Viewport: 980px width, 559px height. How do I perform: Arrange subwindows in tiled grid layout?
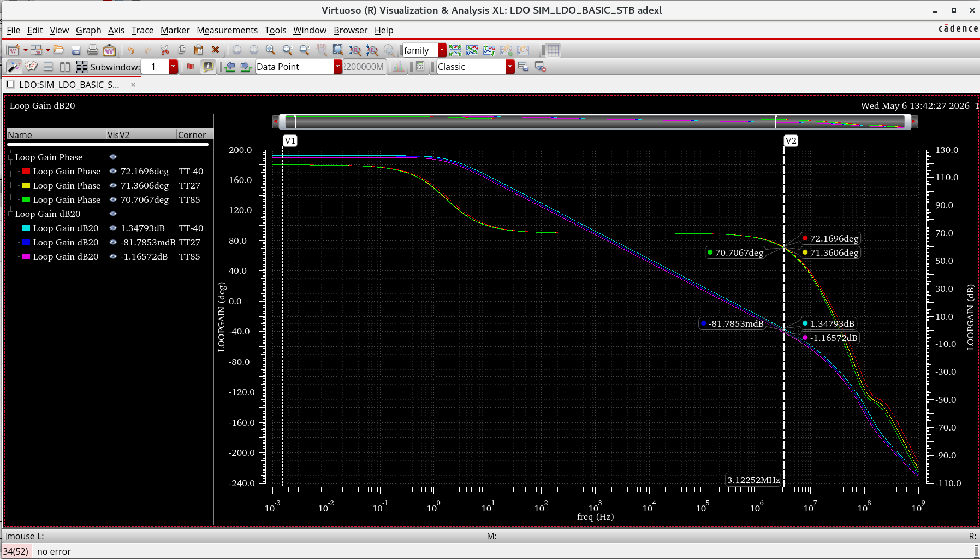pyautogui.click(x=82, y=67)
